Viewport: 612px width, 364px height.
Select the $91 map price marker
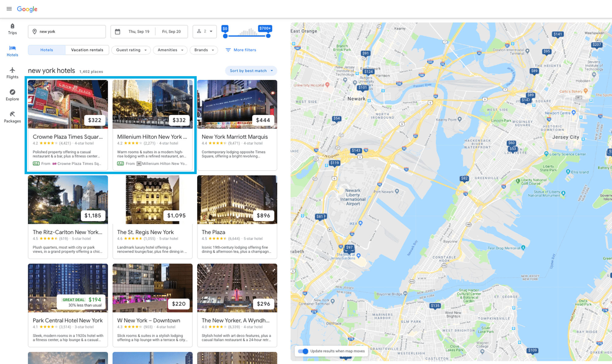click(365, 53)
